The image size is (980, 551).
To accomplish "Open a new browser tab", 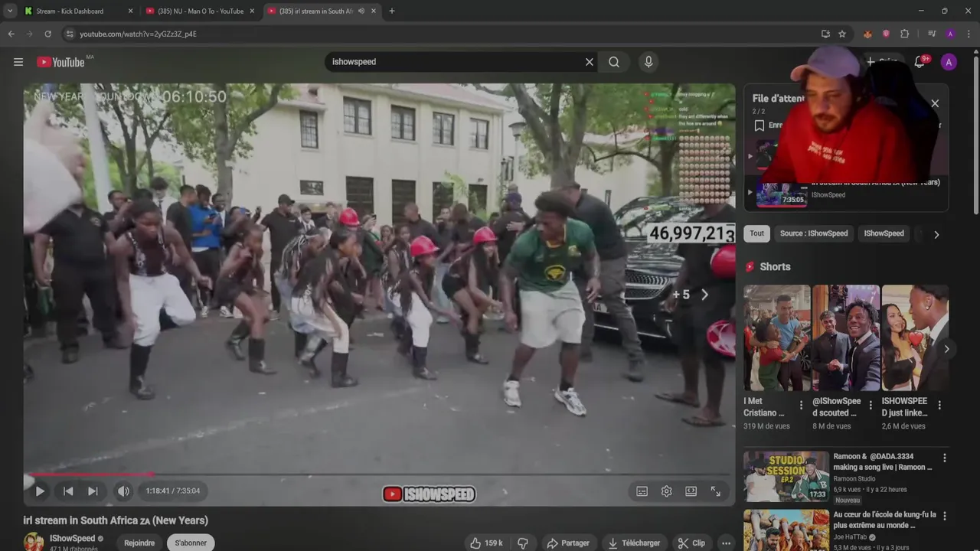I will point(392,11).
